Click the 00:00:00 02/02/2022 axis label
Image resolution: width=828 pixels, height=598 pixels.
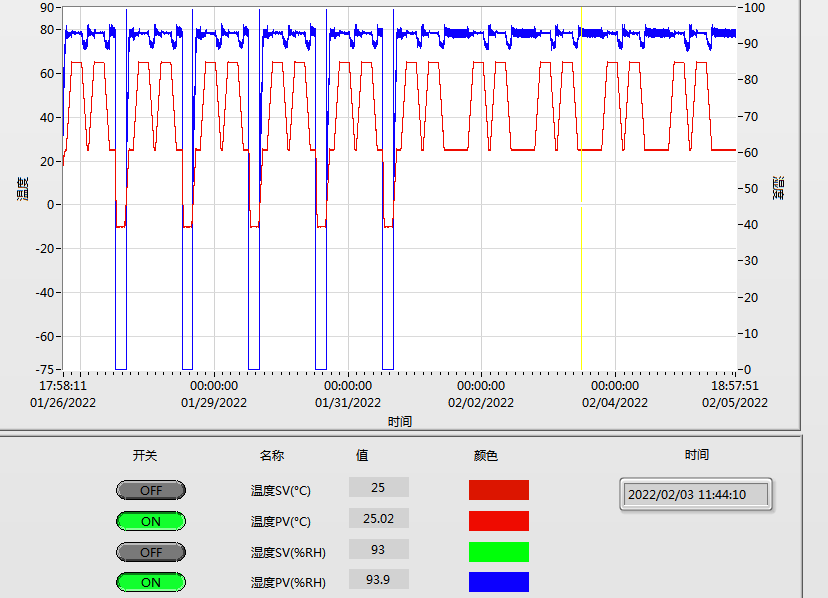point(481,394)
